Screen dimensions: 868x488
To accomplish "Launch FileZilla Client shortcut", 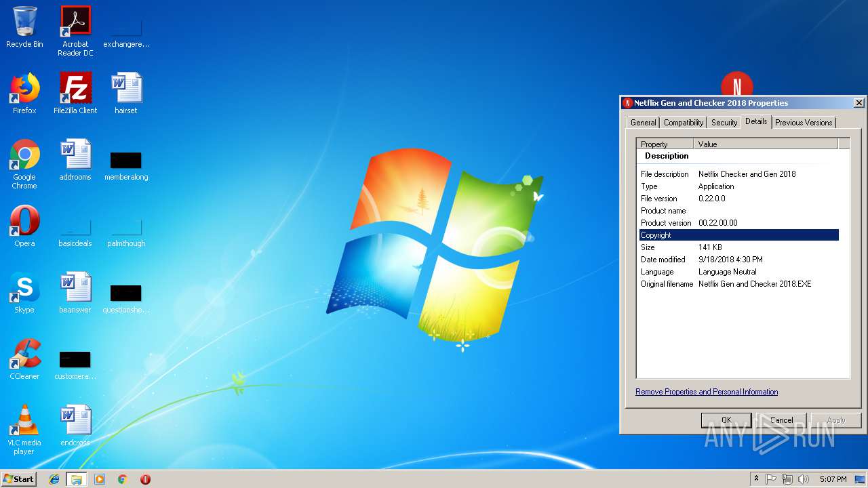I will click(75, 94).
